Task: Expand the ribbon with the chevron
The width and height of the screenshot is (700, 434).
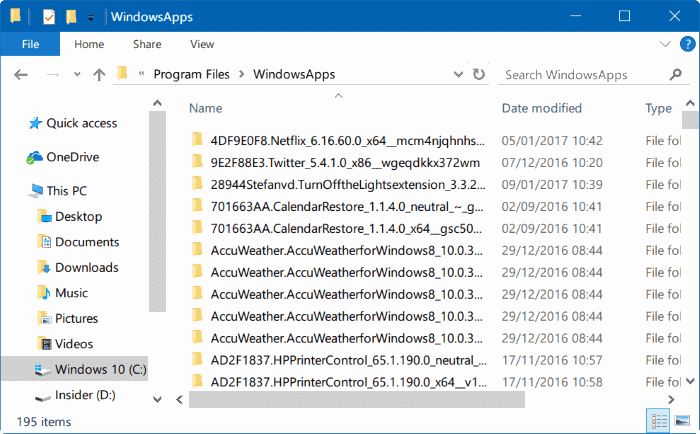Action: click(x=665, y=44)
